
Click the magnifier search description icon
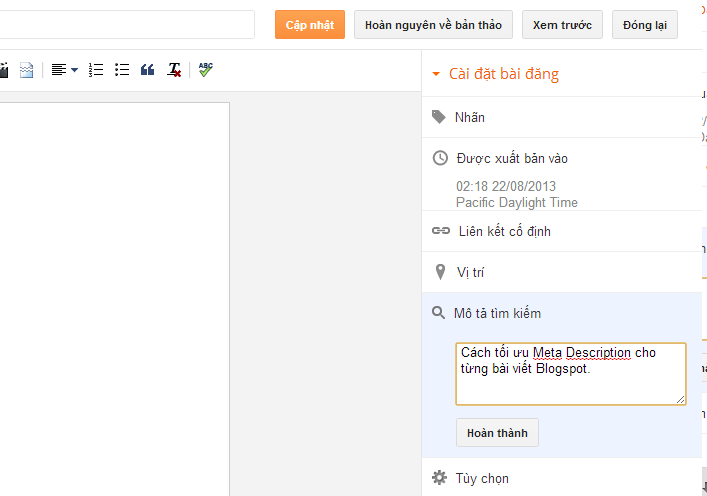tap(438, 312)
